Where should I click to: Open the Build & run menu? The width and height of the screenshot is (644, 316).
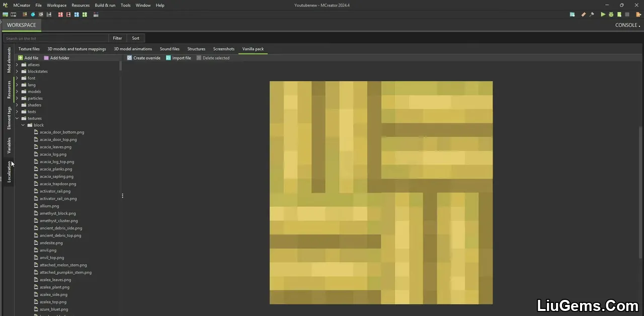tap(105, 5)
